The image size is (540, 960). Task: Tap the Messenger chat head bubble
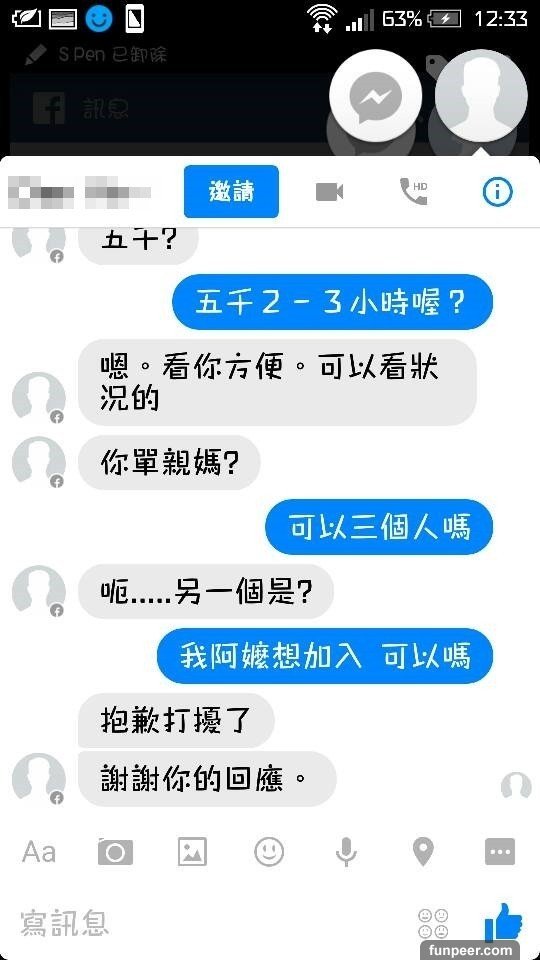coord(375,97)
